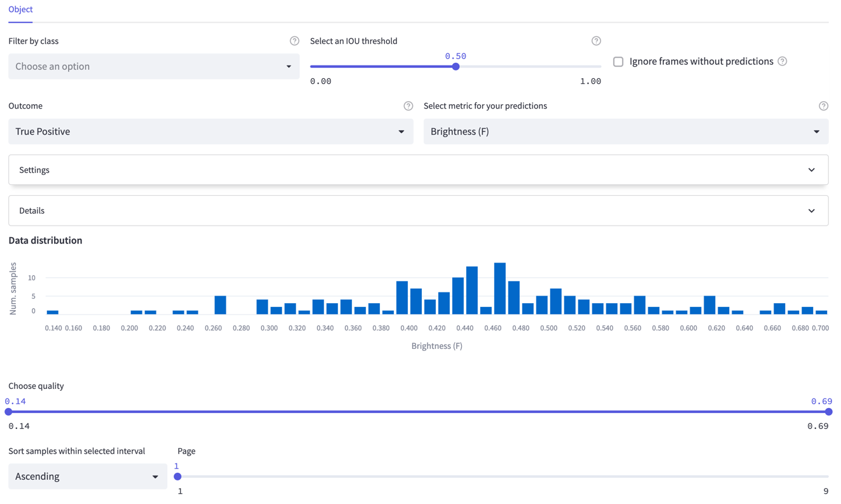Open the Ascending sort order dropdown
Viewport: 841px width, 504px height.
coord(87,476)
